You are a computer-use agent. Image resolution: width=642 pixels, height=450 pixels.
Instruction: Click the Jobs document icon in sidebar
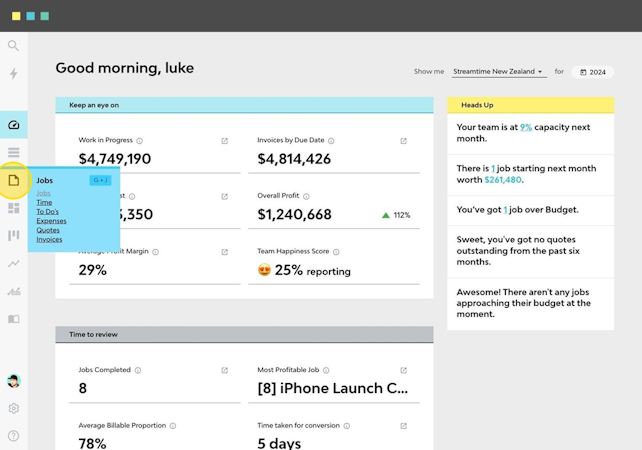pyautogui.click(x=14, y=180)
